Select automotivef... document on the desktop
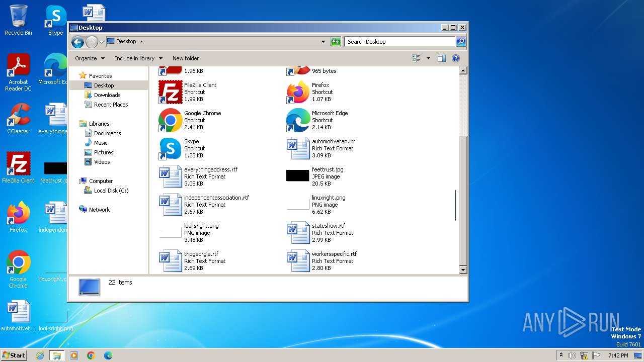The width and height of the screenshot is (644, 362). tap(18, 316)
